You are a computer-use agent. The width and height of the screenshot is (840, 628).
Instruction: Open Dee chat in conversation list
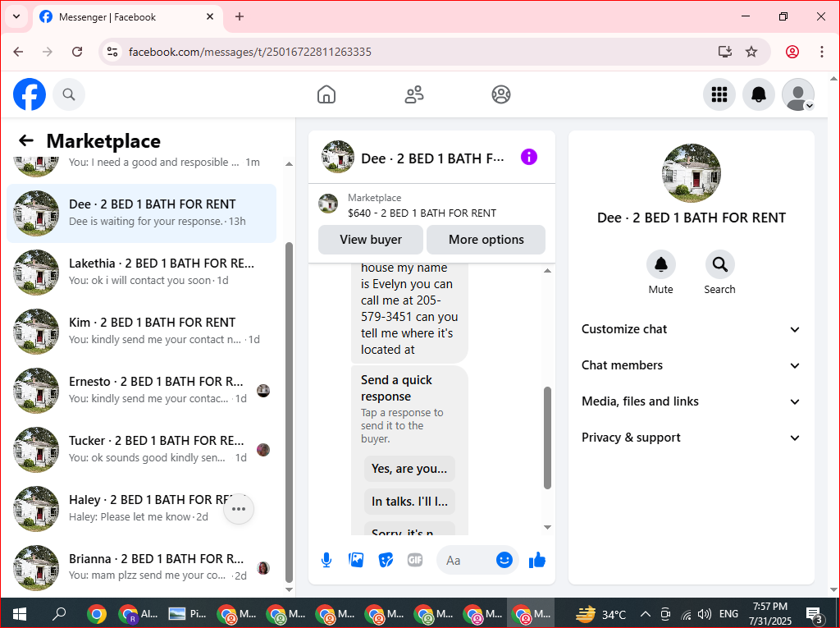tap(142, 213)
